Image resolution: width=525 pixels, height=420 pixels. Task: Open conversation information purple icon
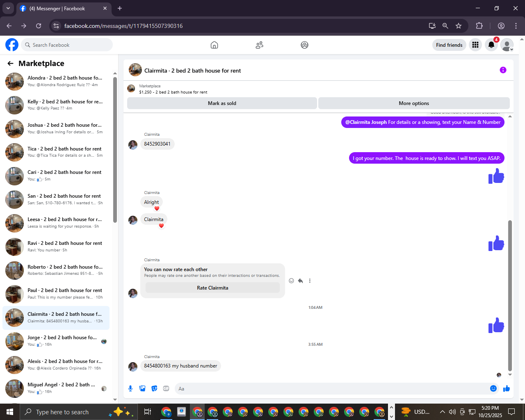(x=503, y=70)
